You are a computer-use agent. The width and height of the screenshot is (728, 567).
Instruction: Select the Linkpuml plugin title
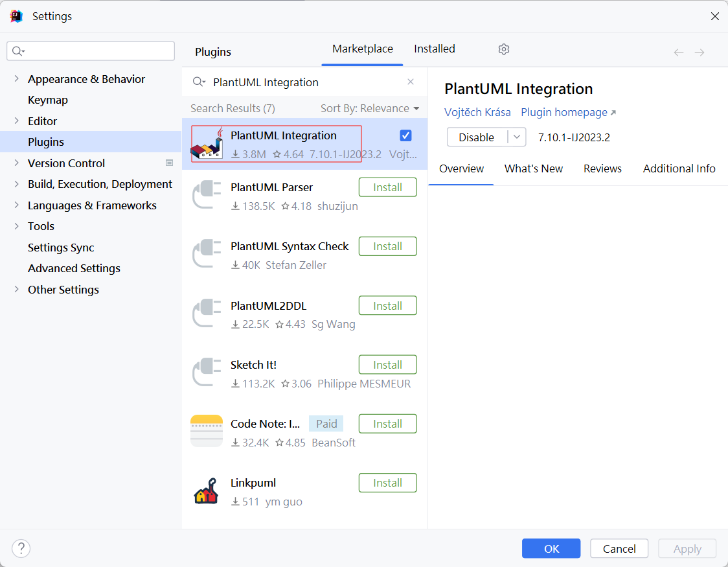(x=253, y=483)
